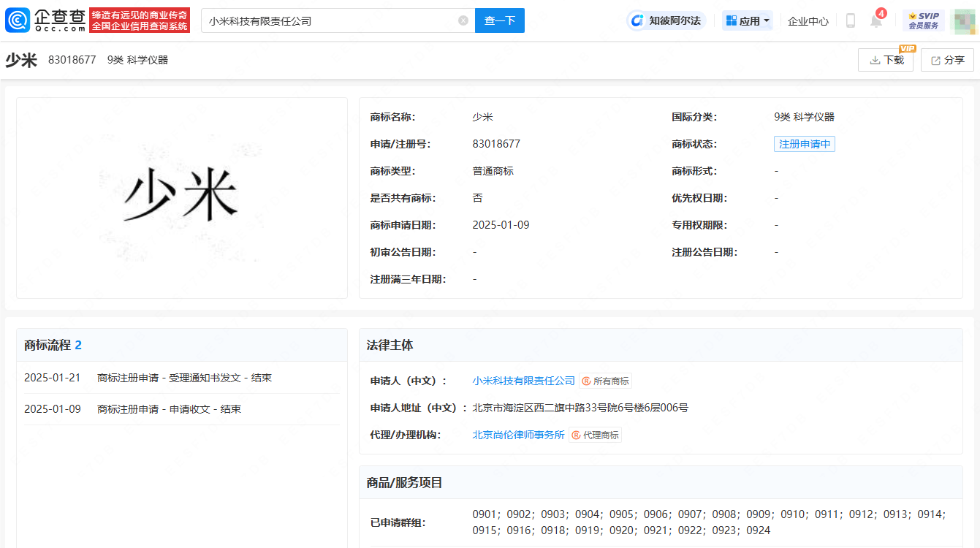
Task: Click the red slogan banner beside the logo
Action: pos(140,20)
